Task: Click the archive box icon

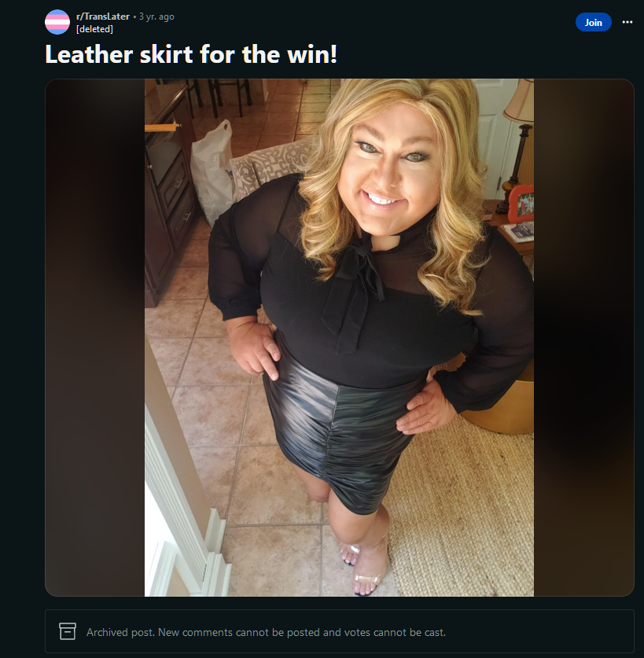Action: click(68, 631)
